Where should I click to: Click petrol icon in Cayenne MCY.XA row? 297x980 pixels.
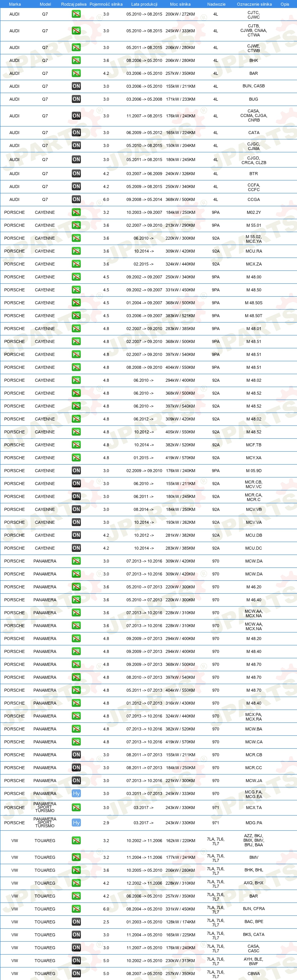click(x=76, y=458)
